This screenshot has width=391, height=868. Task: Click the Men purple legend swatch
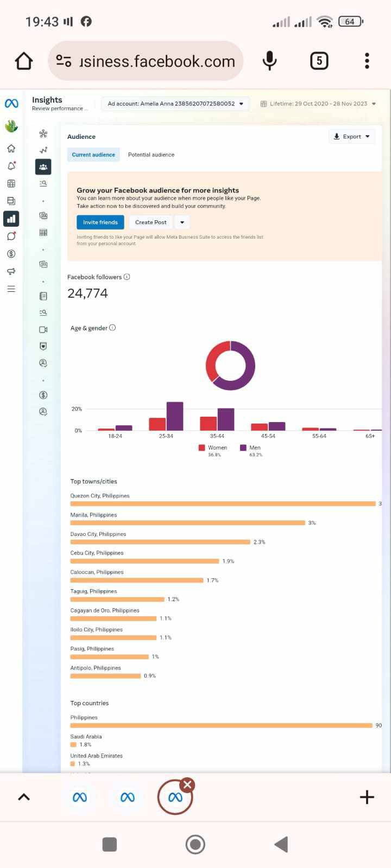[243, 448]
